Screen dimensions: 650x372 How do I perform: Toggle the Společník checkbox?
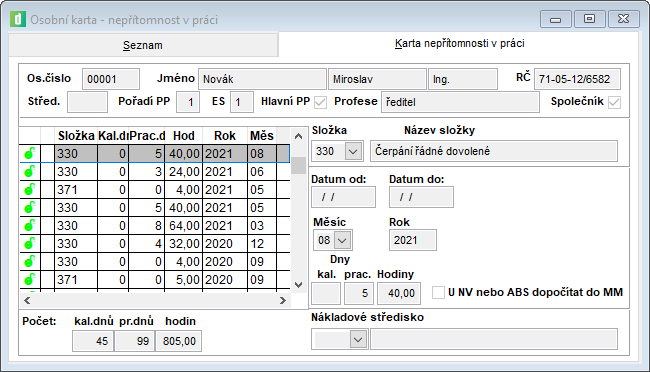click(x=614, y=102)
